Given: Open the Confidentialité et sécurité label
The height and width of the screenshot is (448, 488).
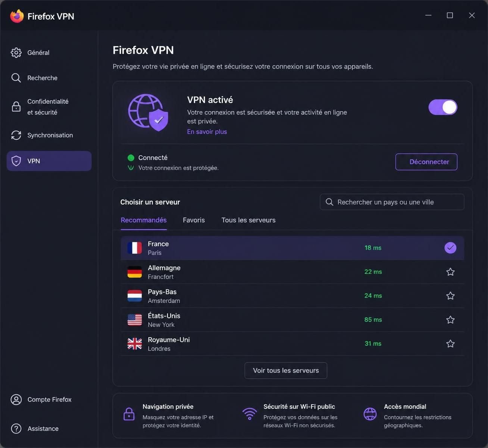Looking at the screenshot, I should pyautogui.click(x=48, y=107).
